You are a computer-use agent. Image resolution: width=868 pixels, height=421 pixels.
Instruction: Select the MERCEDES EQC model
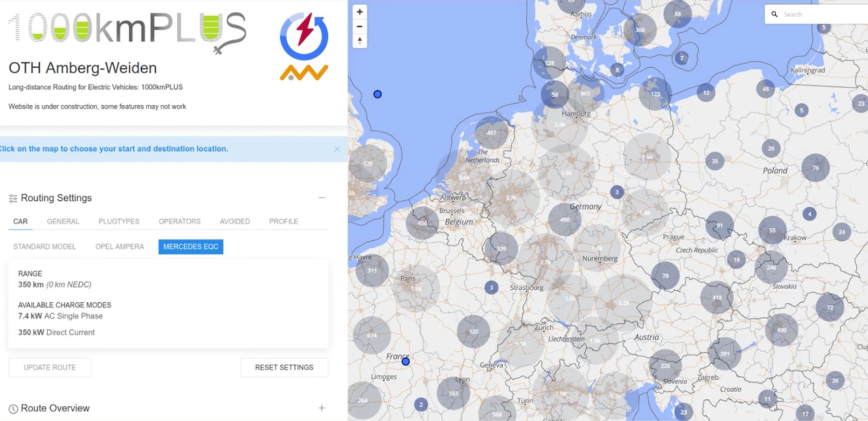[191, 246]
